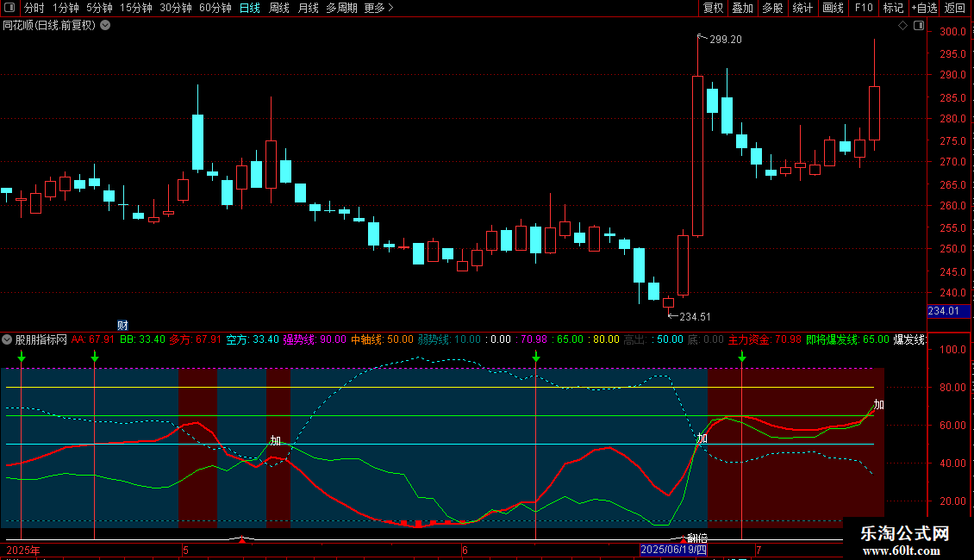Switch to 30分钟 period
The height and width of the screenshot is (560, 974).
click(x=175, y=8)
